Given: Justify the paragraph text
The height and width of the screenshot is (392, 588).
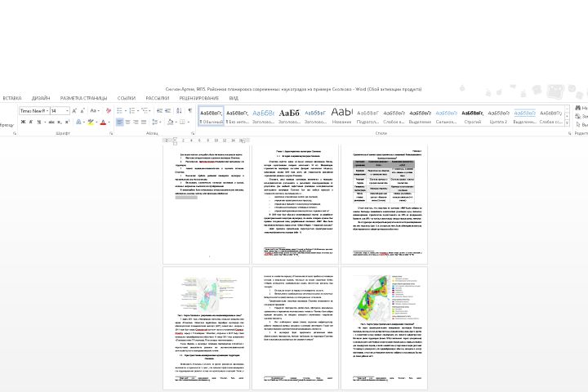Looking at the screenshot, I should click(x=144, y=122).
